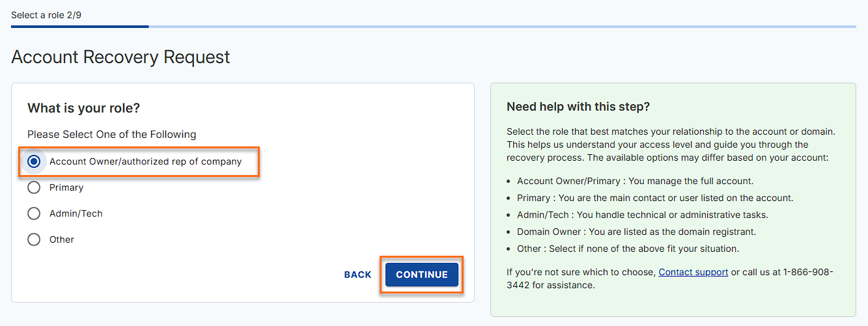
Task: Click the CONTINUE button
Action: tap(421, 275)
